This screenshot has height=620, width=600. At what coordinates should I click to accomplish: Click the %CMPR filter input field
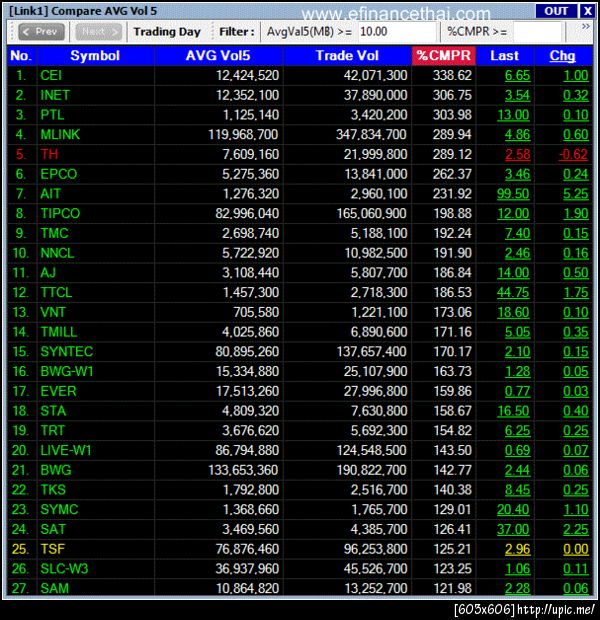coord(537,32)
